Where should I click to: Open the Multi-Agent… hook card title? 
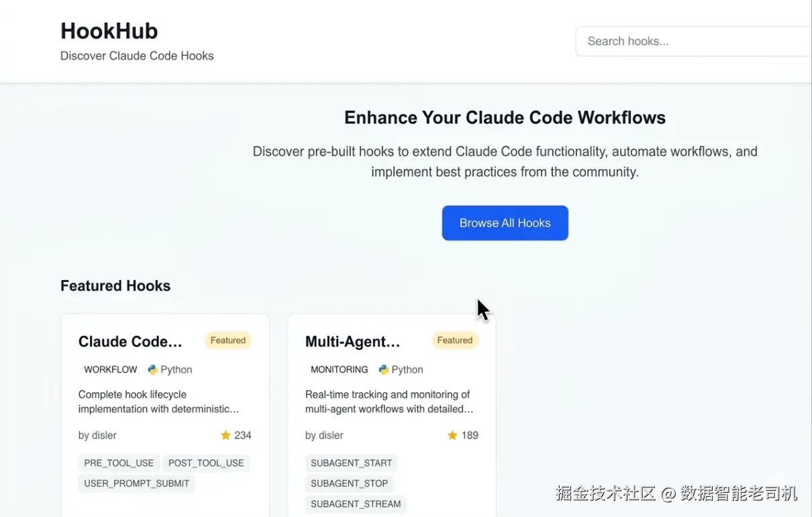click(353, 342)
